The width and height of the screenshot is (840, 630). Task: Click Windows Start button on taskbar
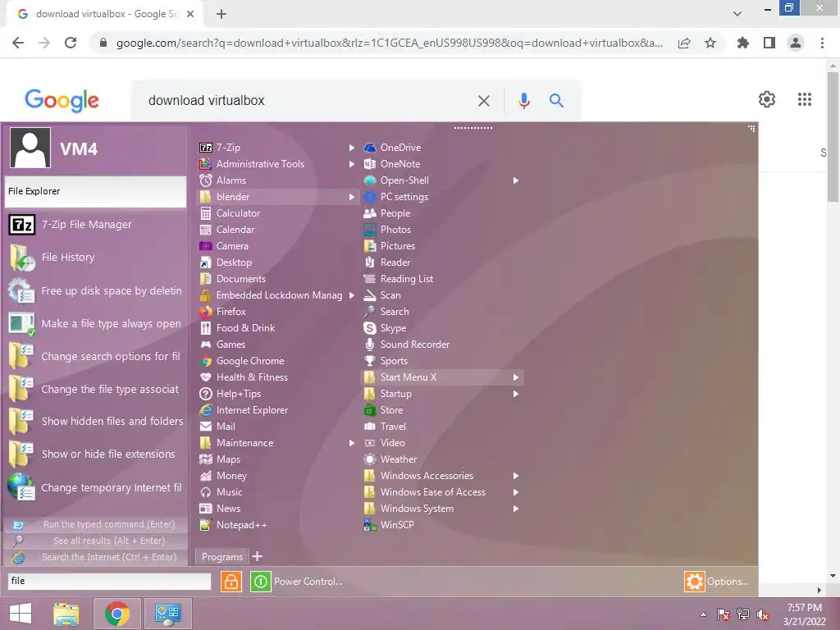coord(21,614)
